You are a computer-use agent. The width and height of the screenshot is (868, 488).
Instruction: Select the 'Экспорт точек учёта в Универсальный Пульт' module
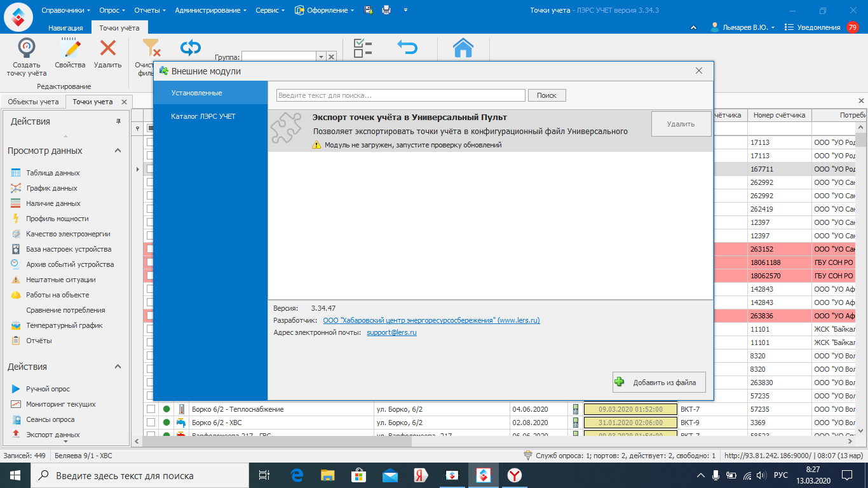pyautogui.click(x=490, y=131)
